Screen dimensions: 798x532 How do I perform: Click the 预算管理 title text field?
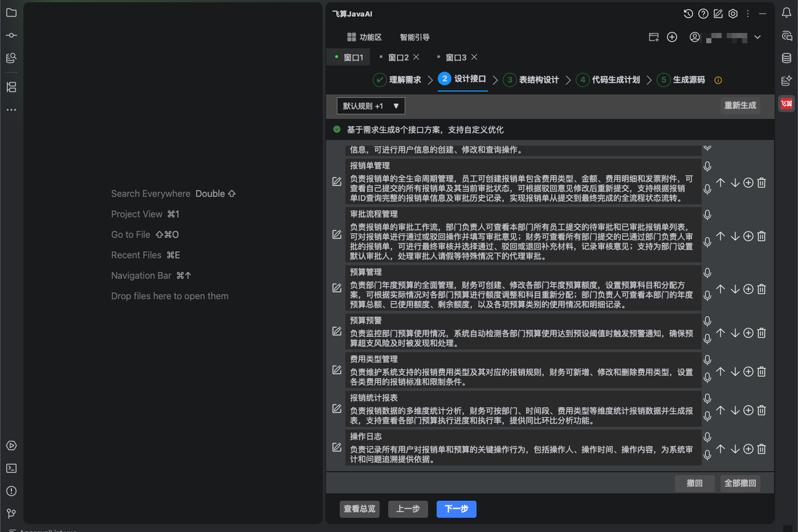523,272
